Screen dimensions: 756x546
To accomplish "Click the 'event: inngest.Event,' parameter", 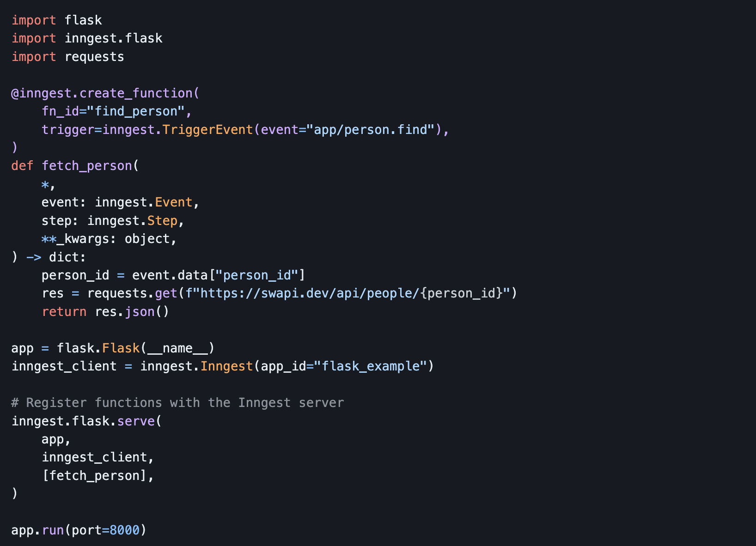I will tap(120, 202).
